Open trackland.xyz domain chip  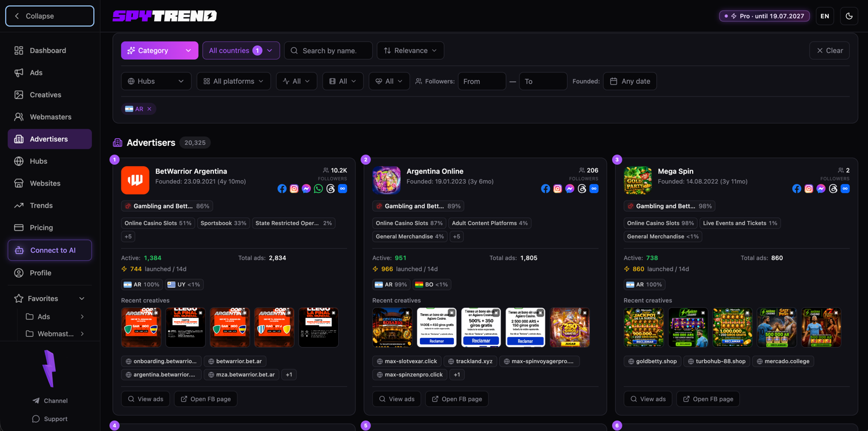pyautogui.click(x=471, y=361)
